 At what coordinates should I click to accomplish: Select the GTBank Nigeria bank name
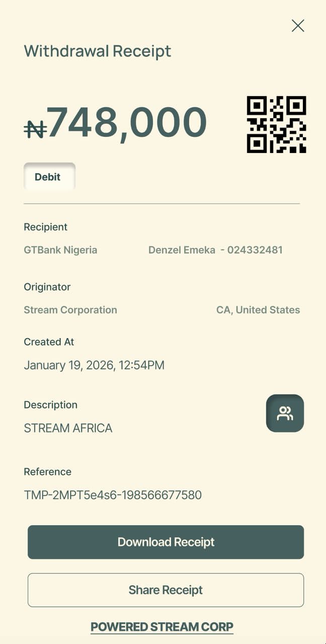click(x=60, y=250)
